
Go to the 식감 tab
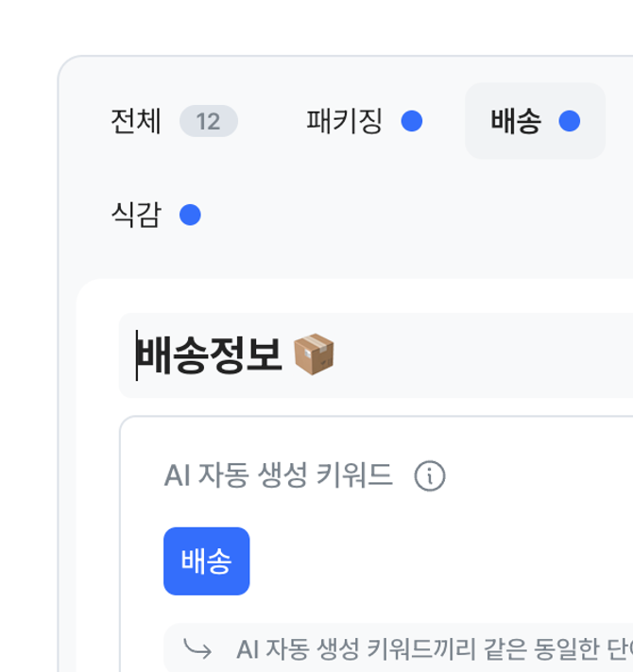pyautogui.click(x=137, y=215)
